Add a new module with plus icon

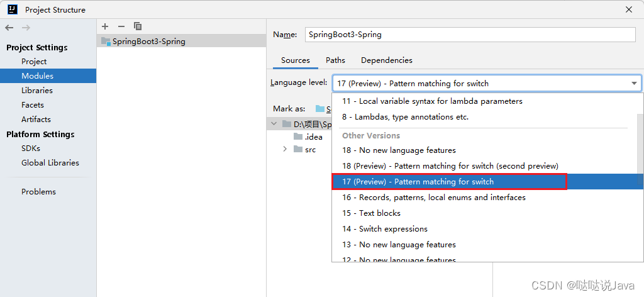point(105,26)
